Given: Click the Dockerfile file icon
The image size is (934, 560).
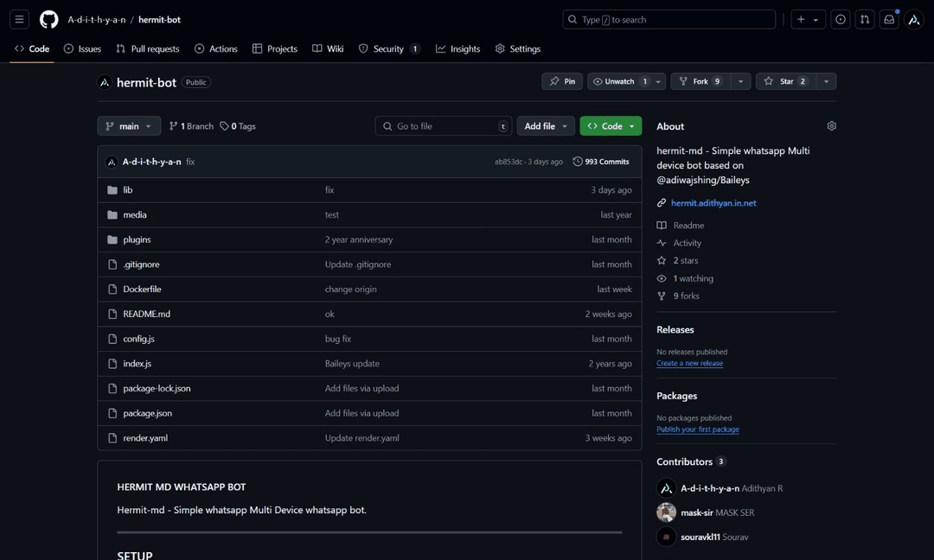Looking at the screenshot, I should coord(112,290).
